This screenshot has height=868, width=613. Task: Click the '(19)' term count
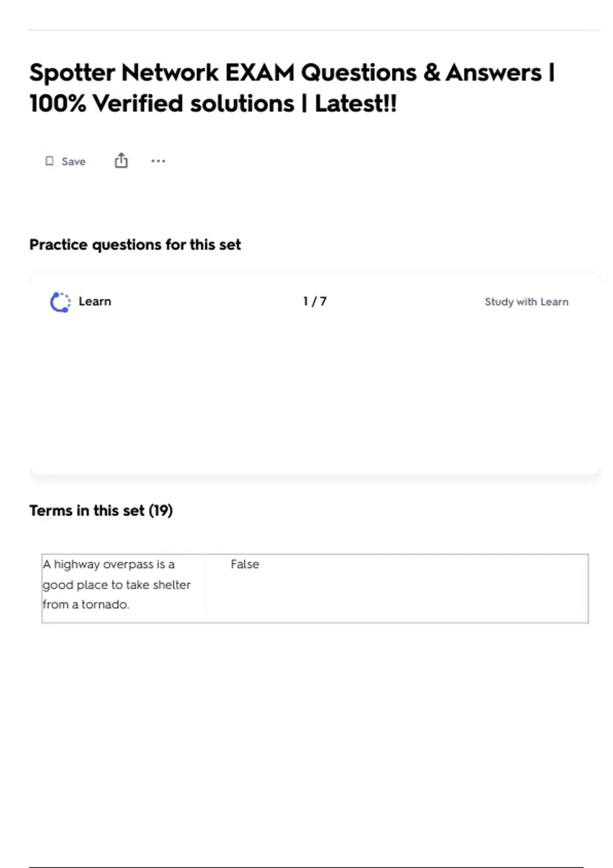[160, 511]
